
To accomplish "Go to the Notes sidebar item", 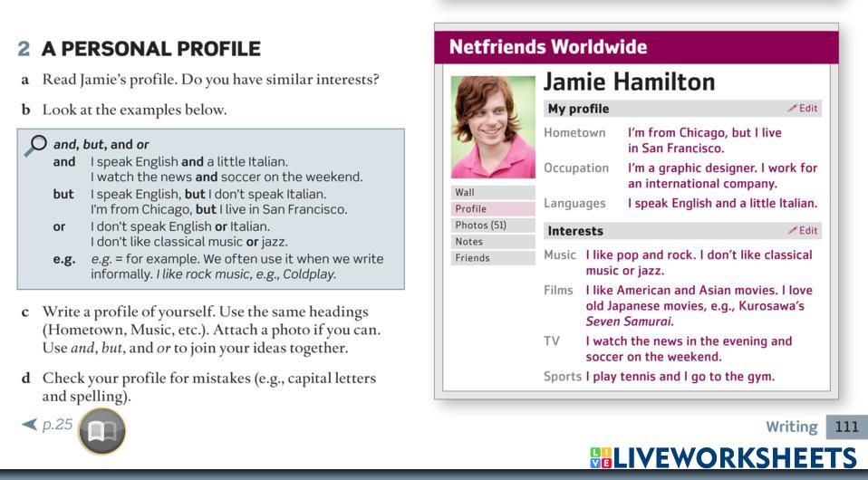I will [468, 241].
